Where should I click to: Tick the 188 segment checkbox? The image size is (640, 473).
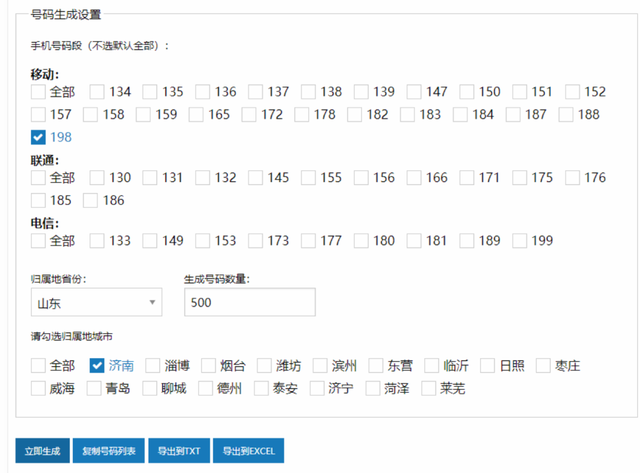point(566,115)
